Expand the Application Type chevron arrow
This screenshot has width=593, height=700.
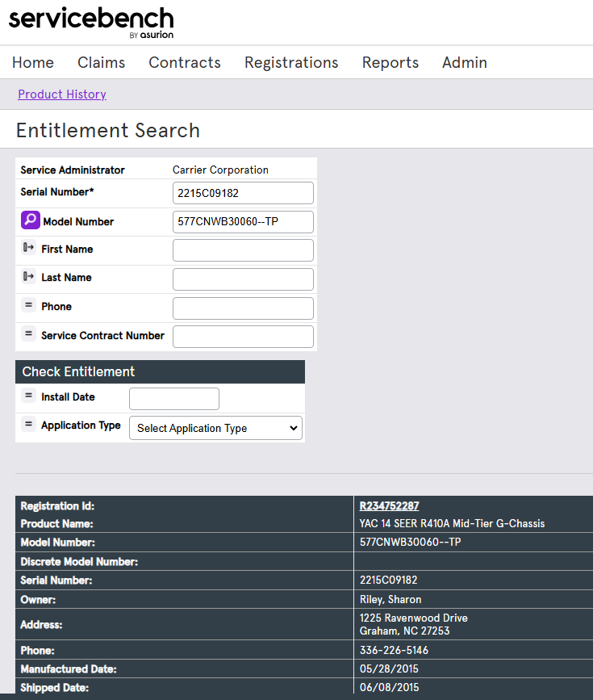coord(292,428)
